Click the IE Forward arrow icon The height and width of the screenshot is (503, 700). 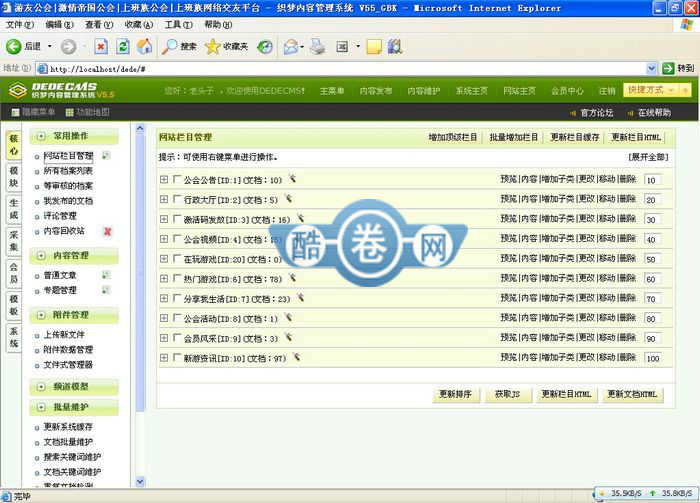pos(68,46)
